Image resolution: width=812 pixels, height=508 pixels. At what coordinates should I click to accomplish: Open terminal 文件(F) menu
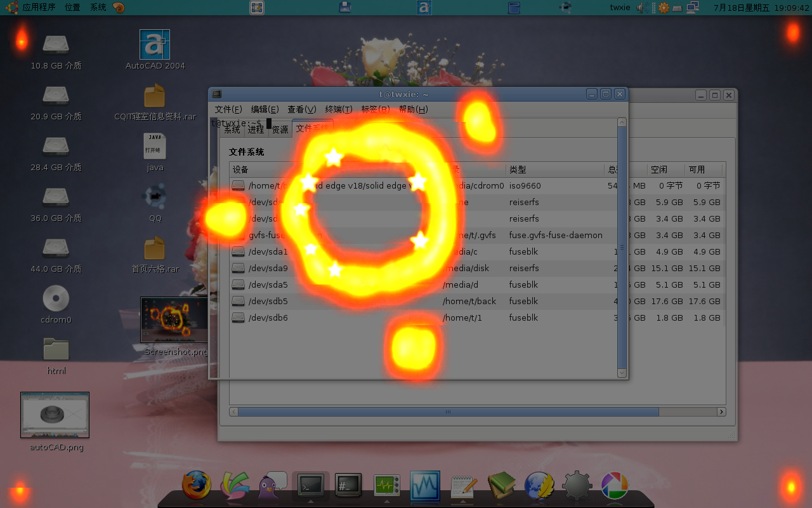coord(228,109)
